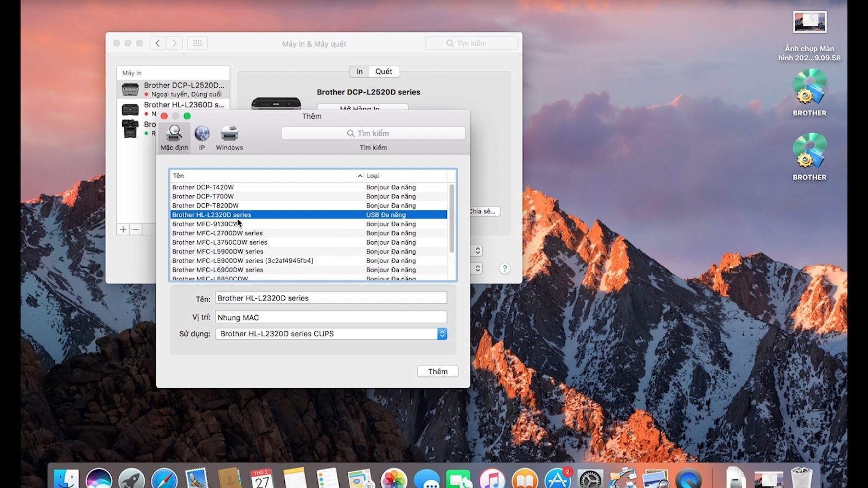
Task: Open the help question mark button
Action: point(505,268)
